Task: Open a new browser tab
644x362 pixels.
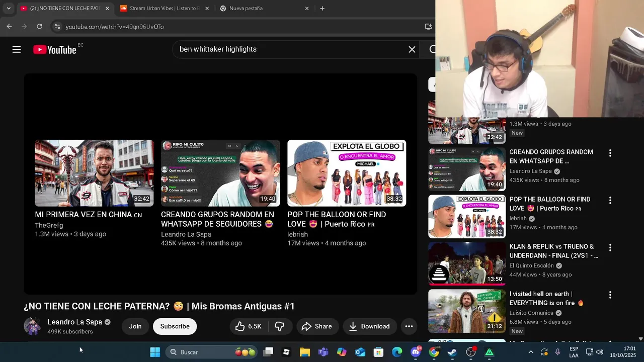Action: tap(323, 8)
